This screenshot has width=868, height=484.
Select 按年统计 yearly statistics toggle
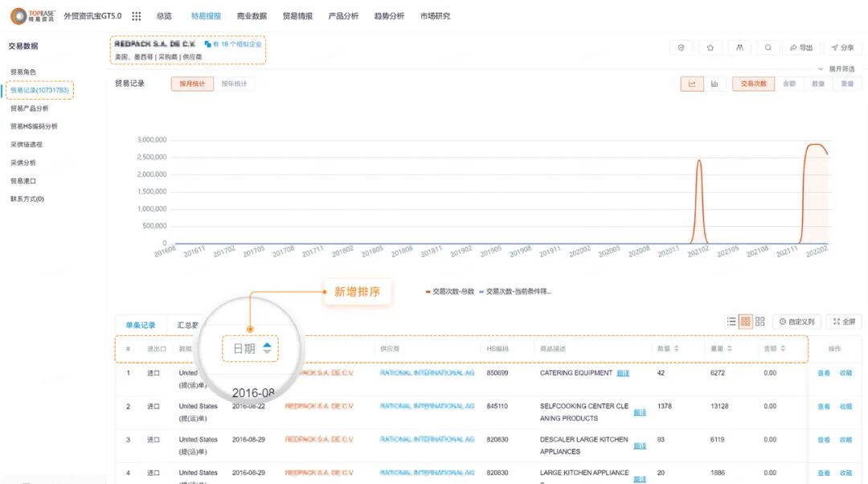coord(234,84)
